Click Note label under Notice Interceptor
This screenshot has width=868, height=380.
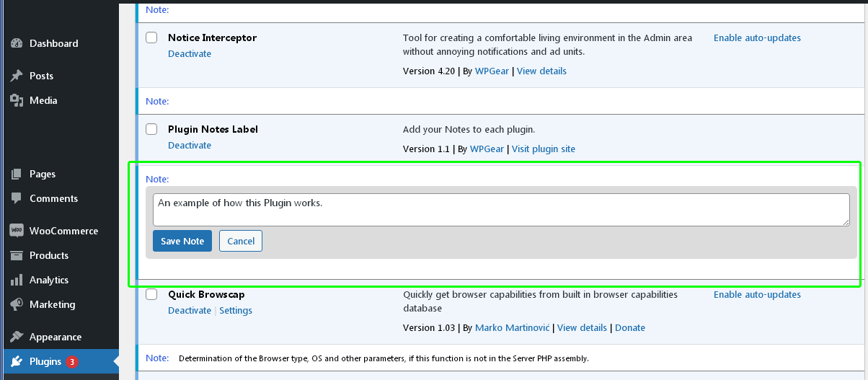click(x=157, y=101)
